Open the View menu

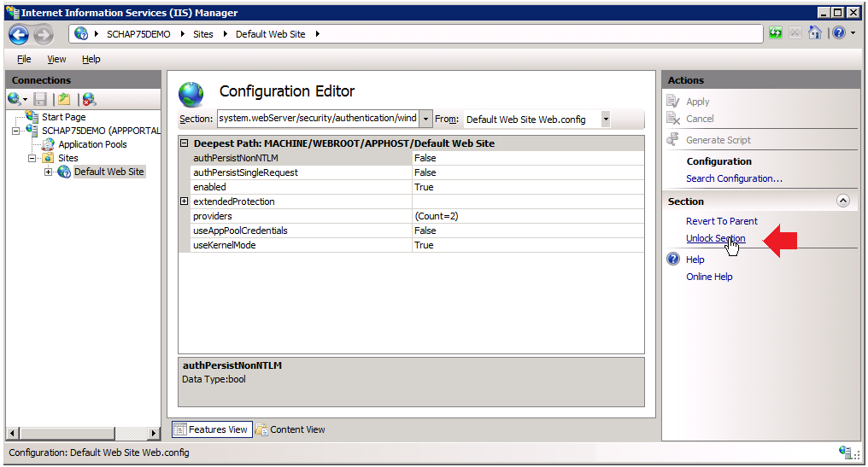tap(56, 59)
